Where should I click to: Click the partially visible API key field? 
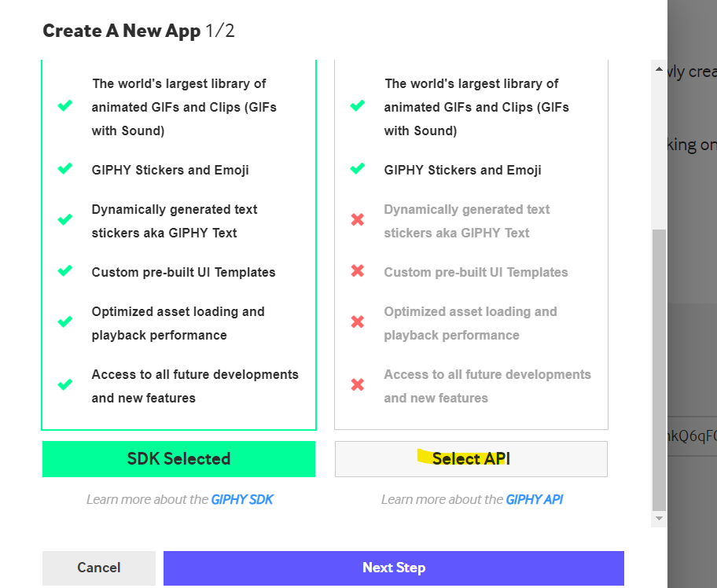(x=696, y=434)
